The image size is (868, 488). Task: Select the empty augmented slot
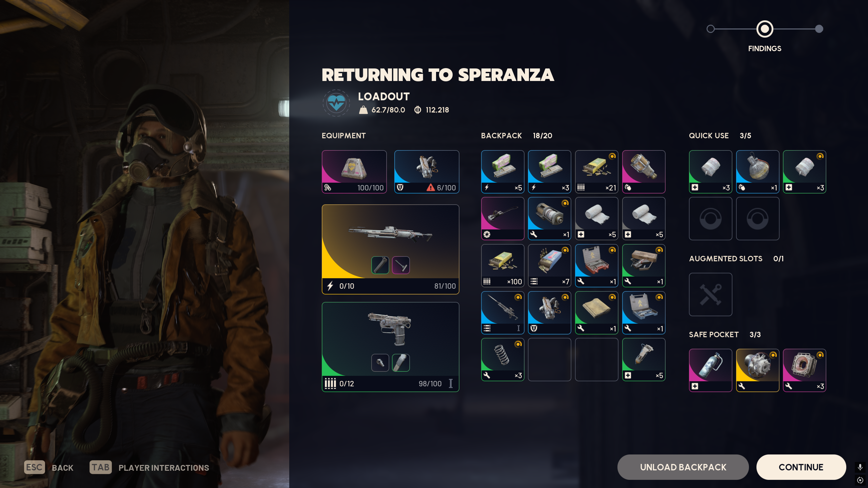click(710, 294)
